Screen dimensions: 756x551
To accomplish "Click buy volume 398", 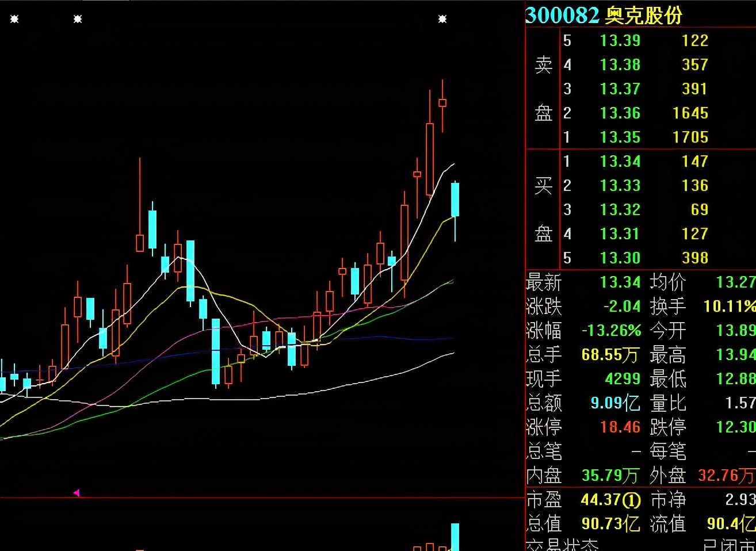I will [x=695, y=258].
